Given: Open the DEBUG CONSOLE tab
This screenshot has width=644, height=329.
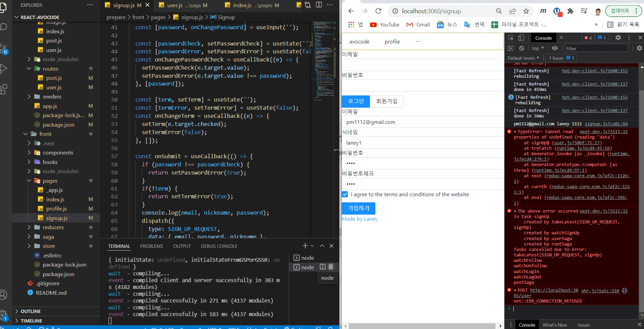Looking at the screenshot, I should 219,246.
